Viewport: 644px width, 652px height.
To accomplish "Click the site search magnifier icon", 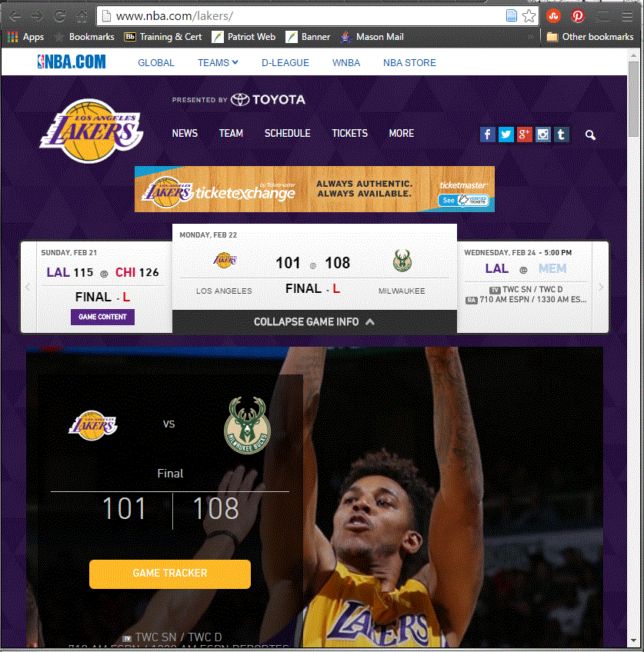I will click(x=590, y=135).
